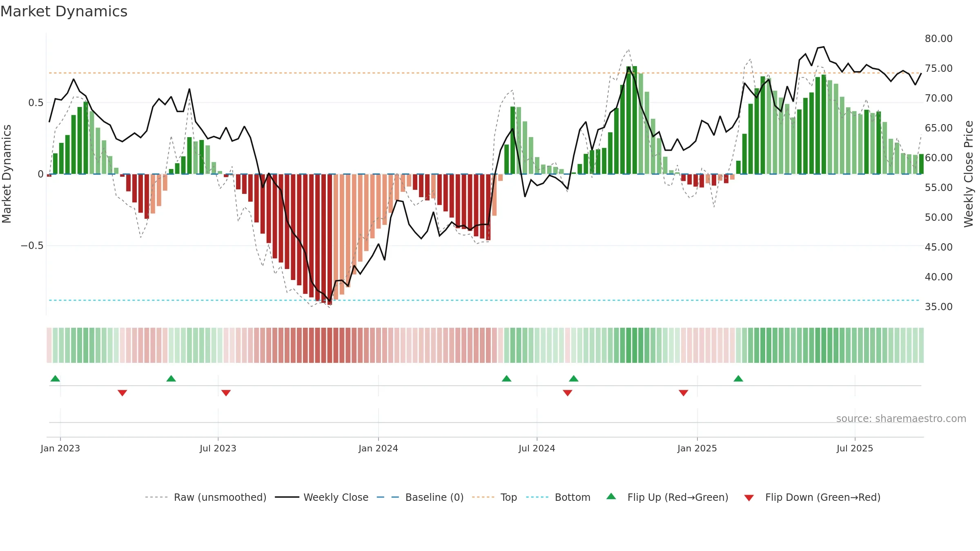Click the 35.00 price axis label
This screenshot has height=551, width=980.
pos(939,307)
